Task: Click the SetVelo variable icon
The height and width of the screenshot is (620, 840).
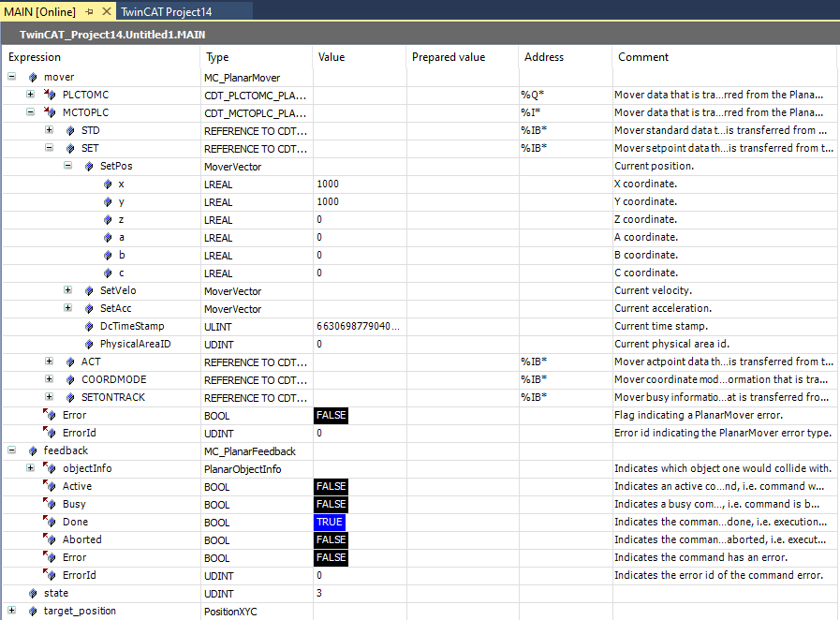Action: [89, 290]
